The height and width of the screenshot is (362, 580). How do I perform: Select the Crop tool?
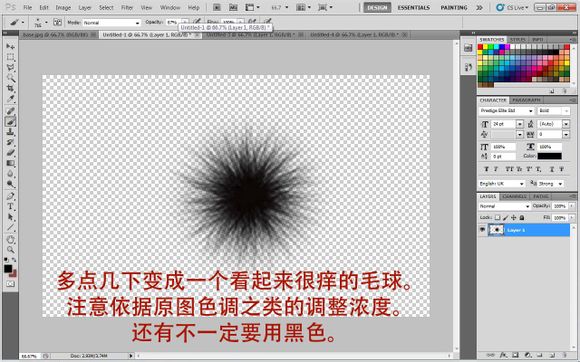(10, 88)
